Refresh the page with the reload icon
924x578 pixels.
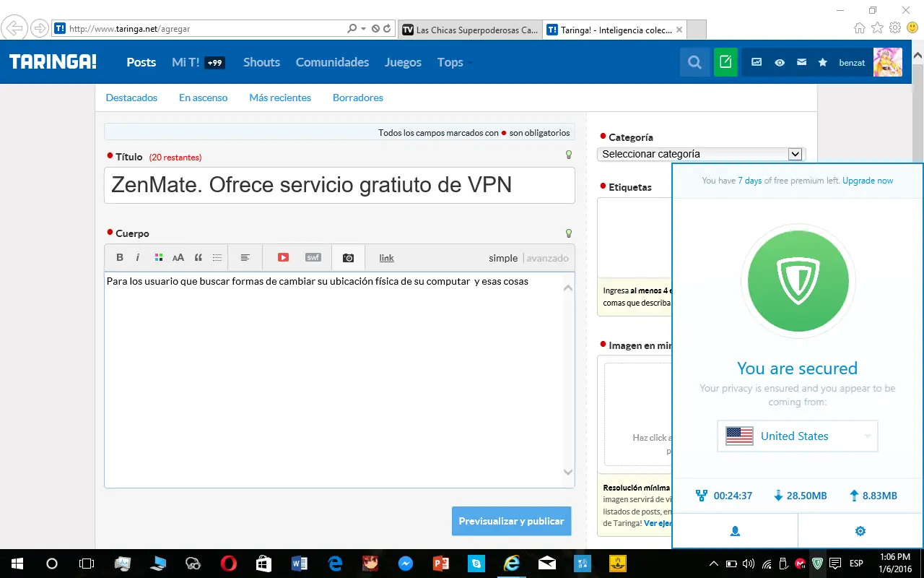[x=387, y=29]
